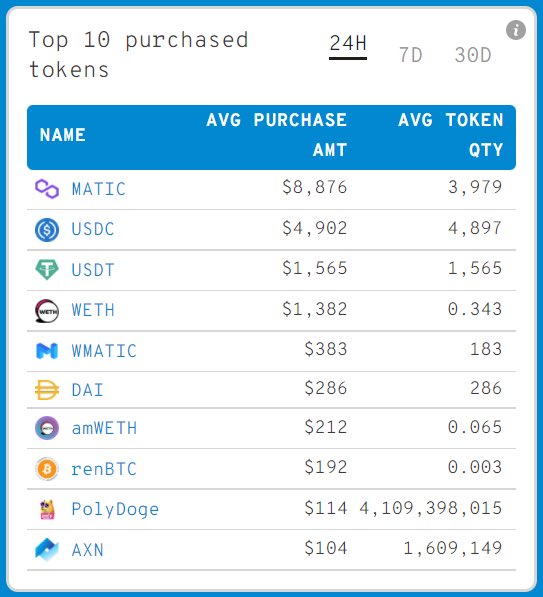
Task: Click the 183 token quantity
Action: 486,349
